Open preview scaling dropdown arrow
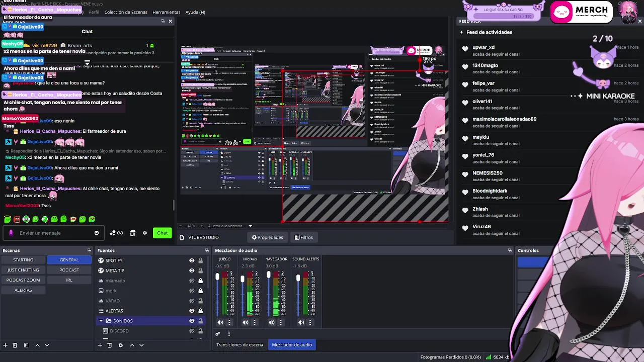Viewport: 644px width, 362px height. tap(250, 226)
